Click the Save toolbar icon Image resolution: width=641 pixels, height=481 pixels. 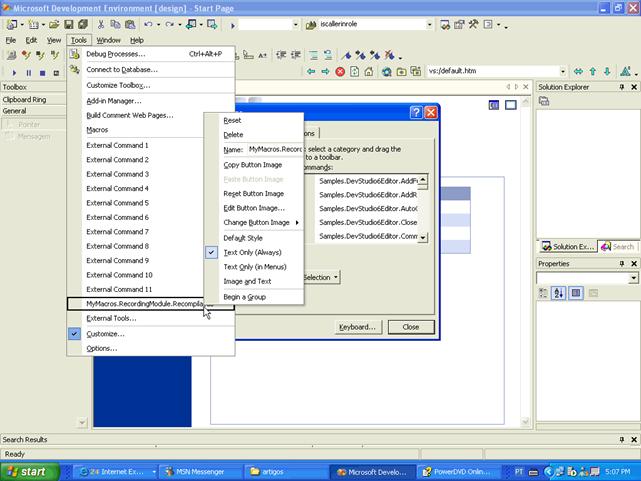point(69,25)
